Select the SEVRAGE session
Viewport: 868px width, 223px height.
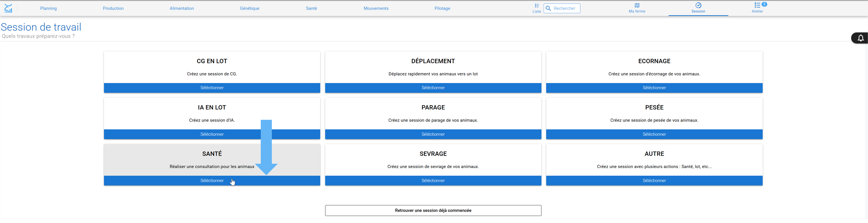[x=433, y=181]
